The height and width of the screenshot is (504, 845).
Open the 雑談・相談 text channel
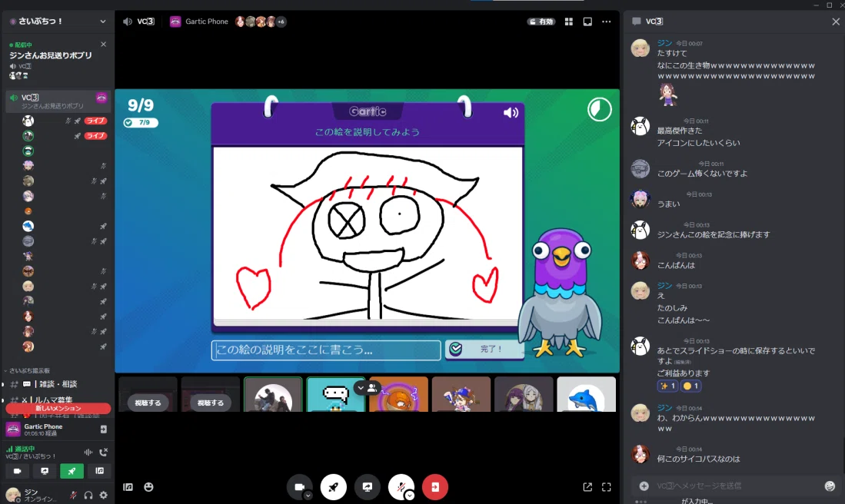(52, 384)
